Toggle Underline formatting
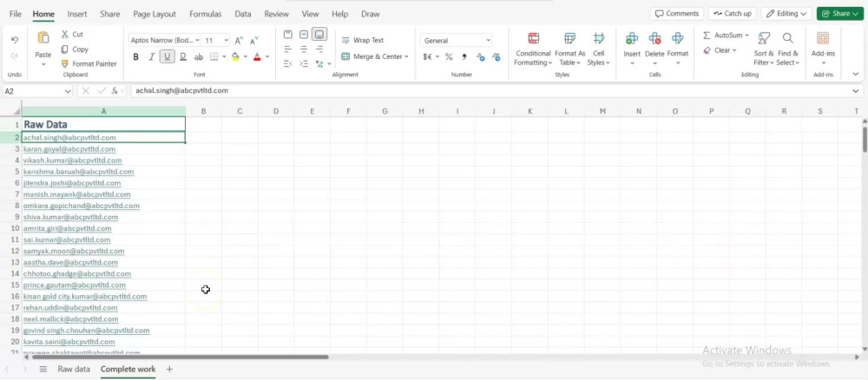The width and height of the screenshot is (868, 380). pos(168,56)
